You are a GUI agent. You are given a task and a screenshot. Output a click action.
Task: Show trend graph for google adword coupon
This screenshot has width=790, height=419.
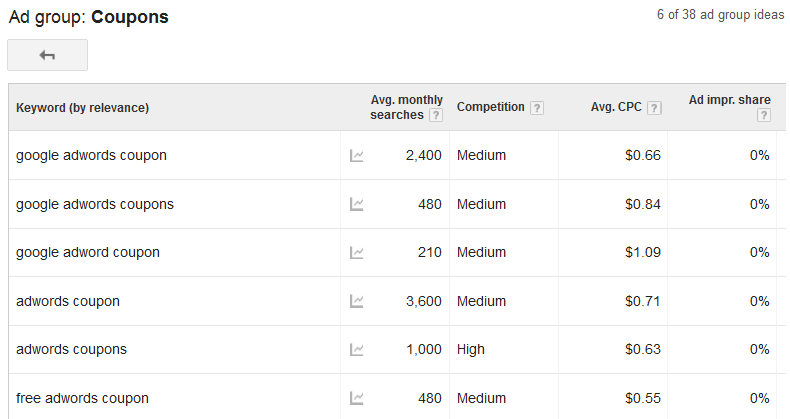coord(357,252)
